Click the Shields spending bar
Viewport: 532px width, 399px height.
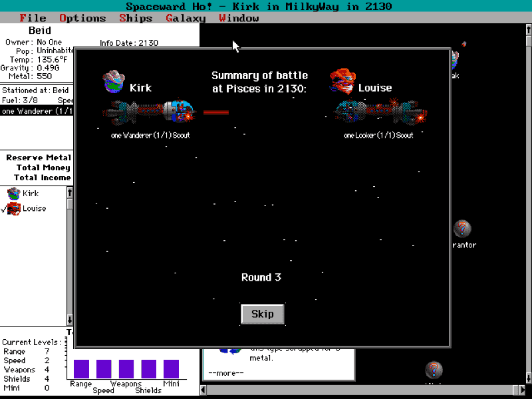pyautogui.click(x=148, y=369)
